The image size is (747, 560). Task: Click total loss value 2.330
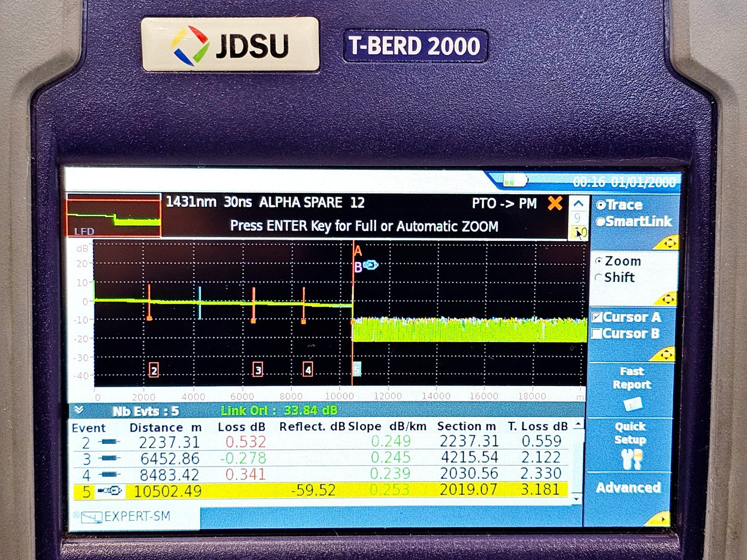click(541, 473)
